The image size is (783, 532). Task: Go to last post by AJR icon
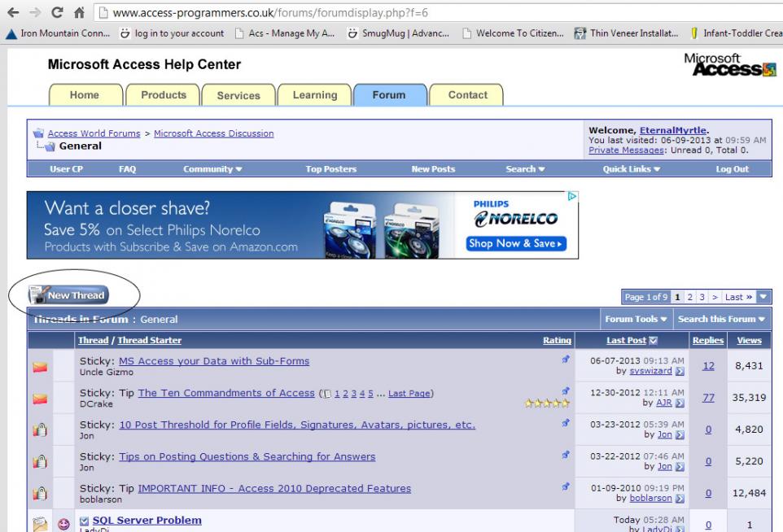click(x=680, y=403)
